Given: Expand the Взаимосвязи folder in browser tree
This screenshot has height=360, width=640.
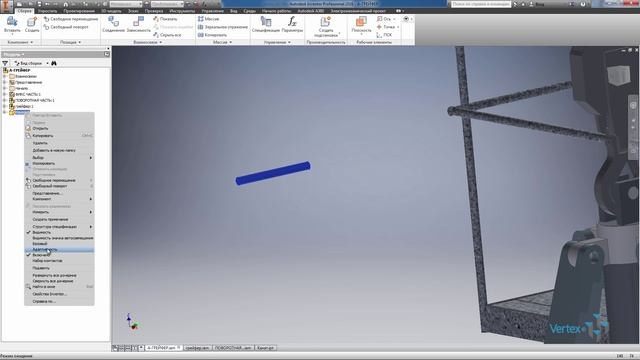Looking at the screenshot, I should point(4,76).
